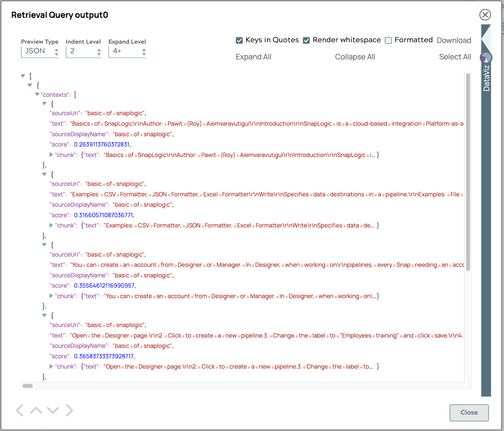The height and width of the screenshot is (431, 504).
Task: Enable the Formatted checkbox
Action: [x=388, y=40]
